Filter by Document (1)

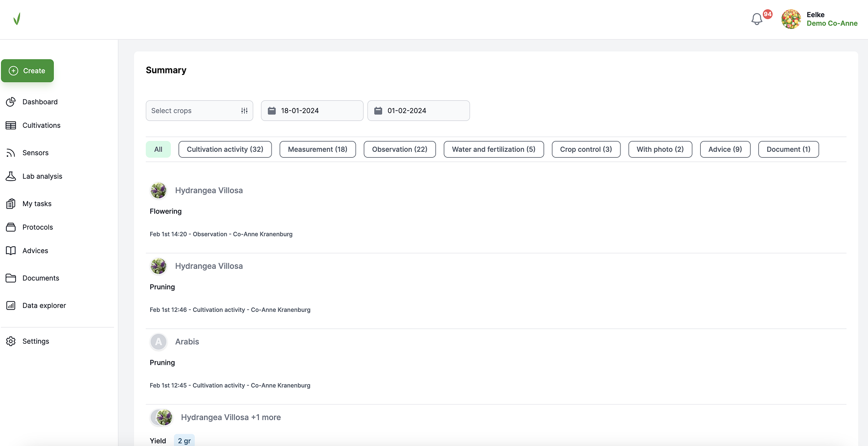788,149
